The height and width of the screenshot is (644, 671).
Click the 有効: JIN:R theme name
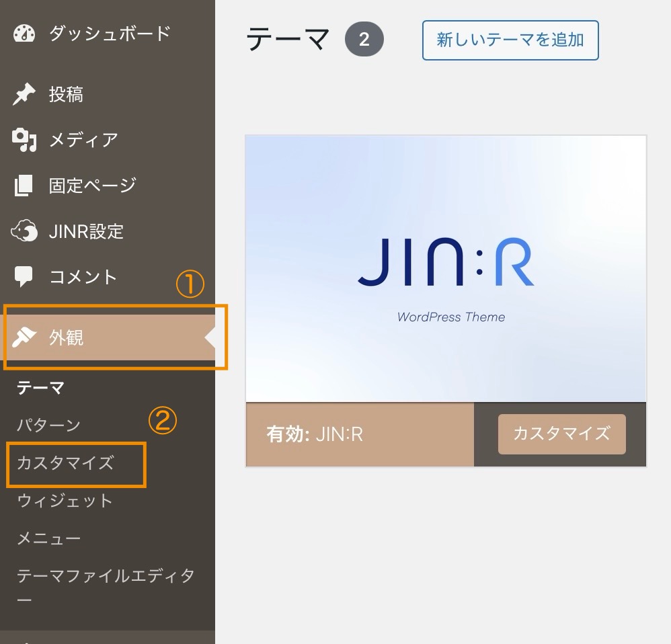point(315,434)
